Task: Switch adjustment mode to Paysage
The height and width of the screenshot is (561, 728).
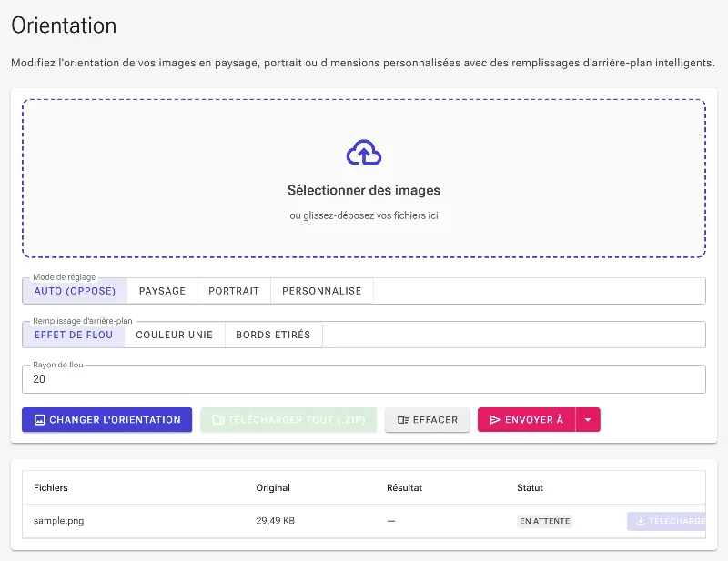Action: pos(162,291)
